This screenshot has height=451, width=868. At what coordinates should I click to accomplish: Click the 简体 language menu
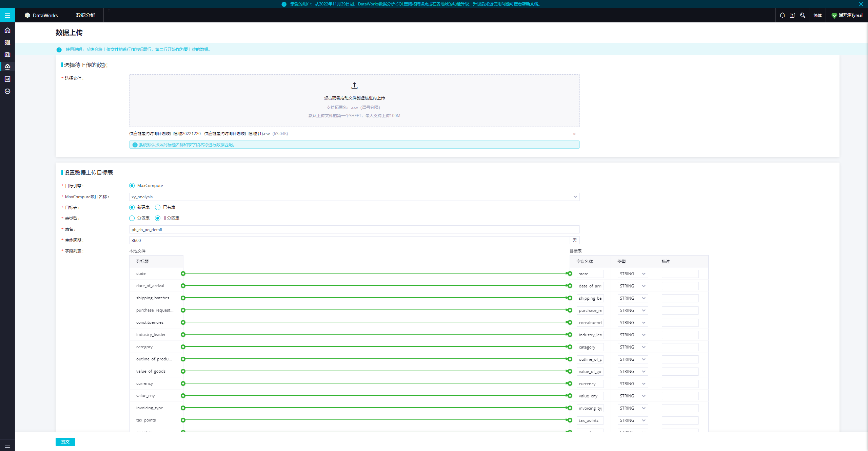(817, 15)
